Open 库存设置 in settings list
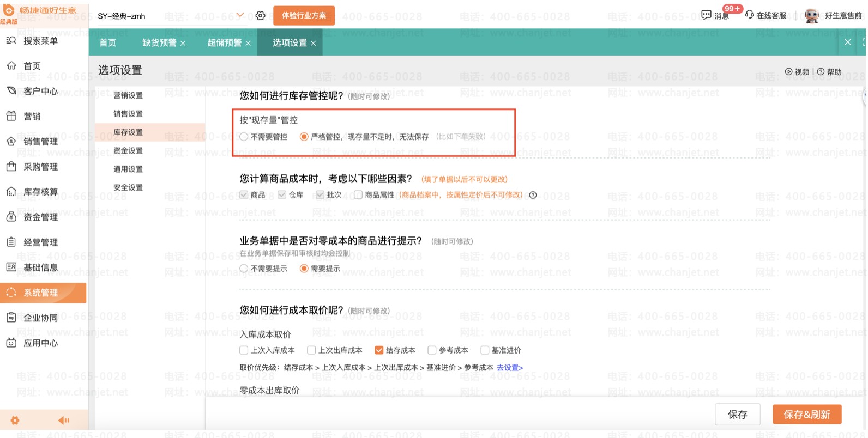Screen dimensions: 868x438 point(128,132)
